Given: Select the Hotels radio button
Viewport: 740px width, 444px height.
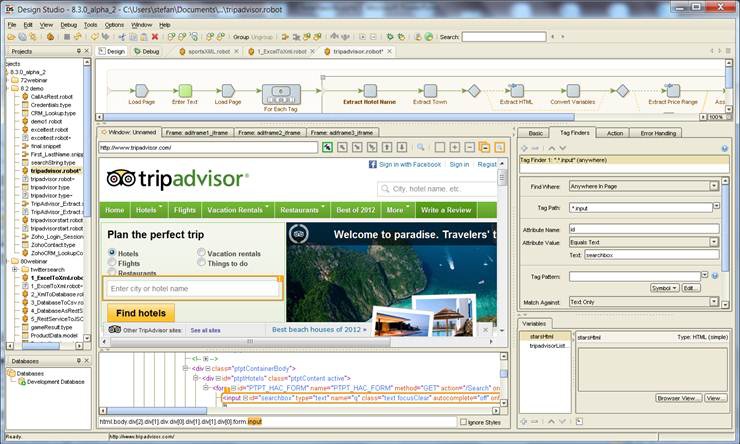Looking at the screenshot, I should coord(112,252).
